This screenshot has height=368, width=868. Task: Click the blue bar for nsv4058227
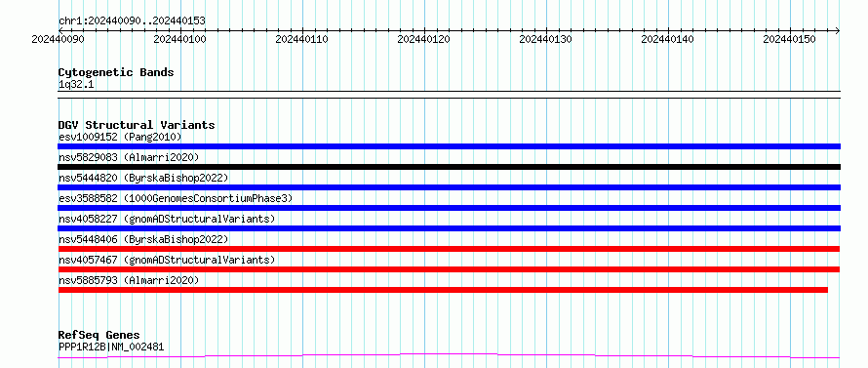pos(449,228)
